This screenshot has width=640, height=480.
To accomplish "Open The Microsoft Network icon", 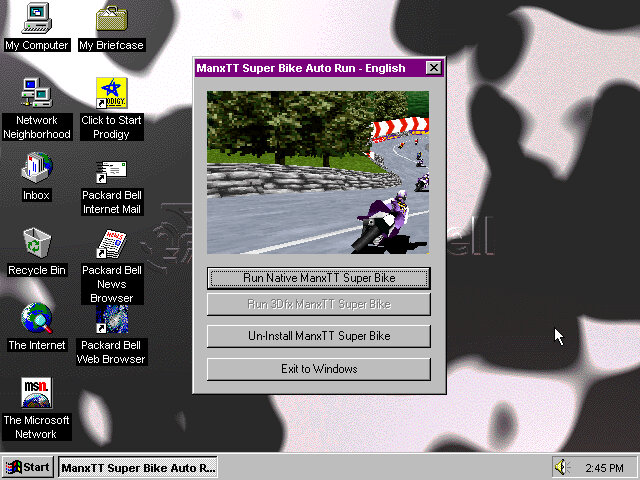I will point(36,393).
